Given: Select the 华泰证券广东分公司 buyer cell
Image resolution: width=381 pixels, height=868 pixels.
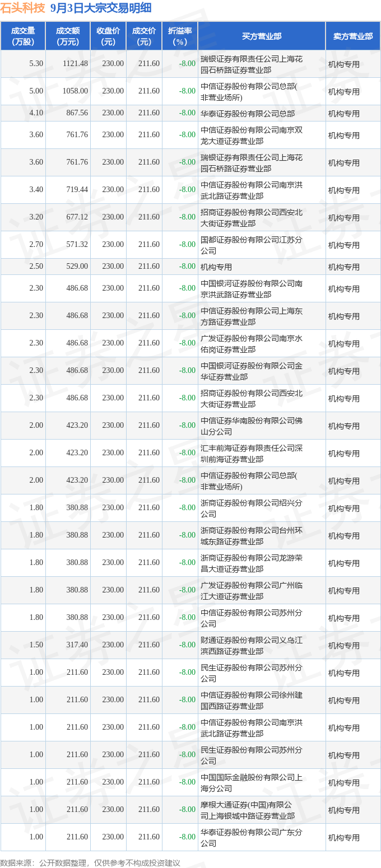Looking at the screenshot, I should pyautogui.click(x=252, y=837).
